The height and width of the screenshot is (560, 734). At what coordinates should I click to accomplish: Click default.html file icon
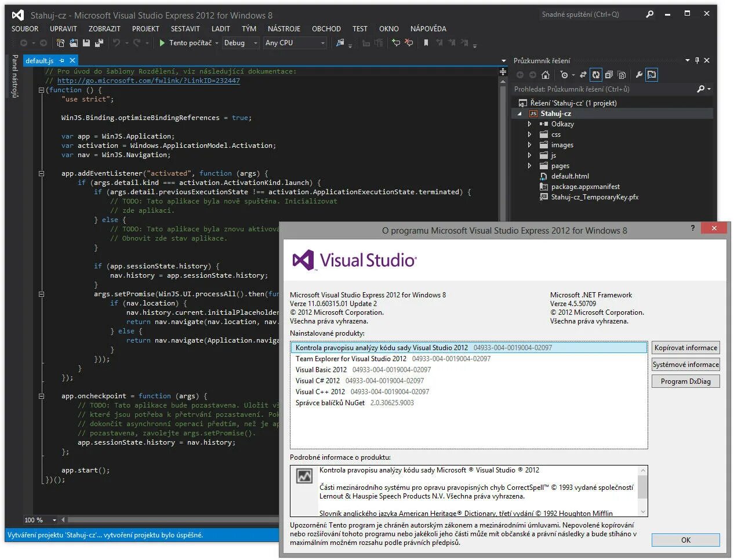coord(543,176)
